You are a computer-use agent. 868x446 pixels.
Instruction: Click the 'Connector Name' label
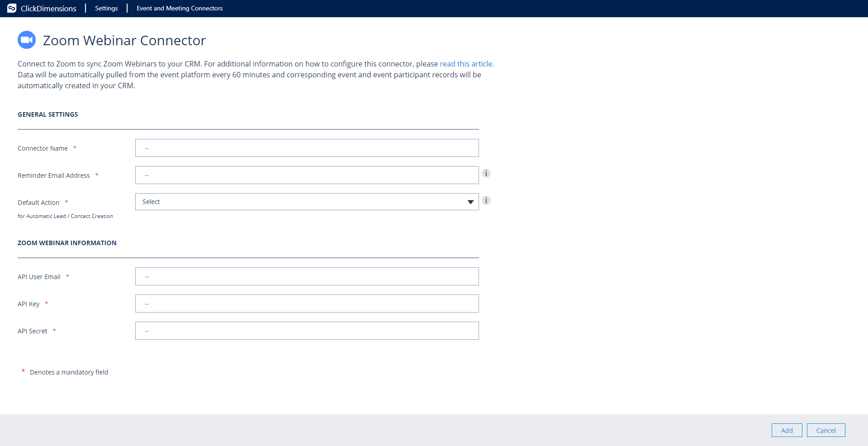click(43, 148)
